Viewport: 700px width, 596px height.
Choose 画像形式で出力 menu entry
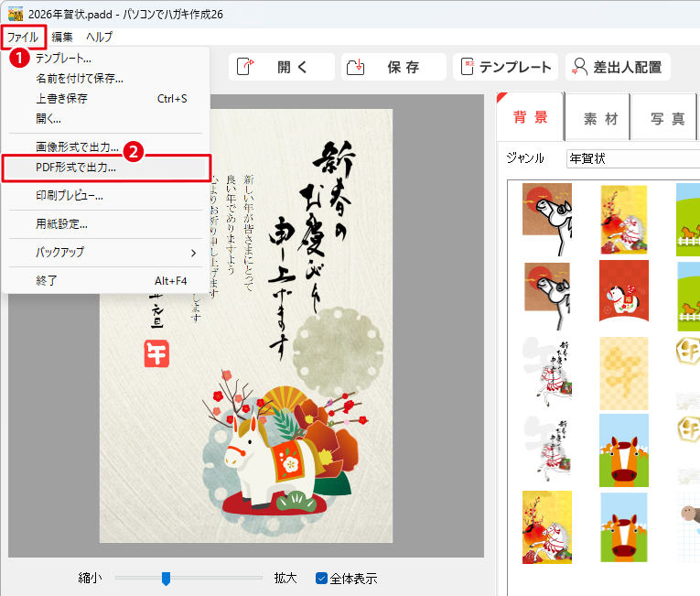[x=77, y=147]
